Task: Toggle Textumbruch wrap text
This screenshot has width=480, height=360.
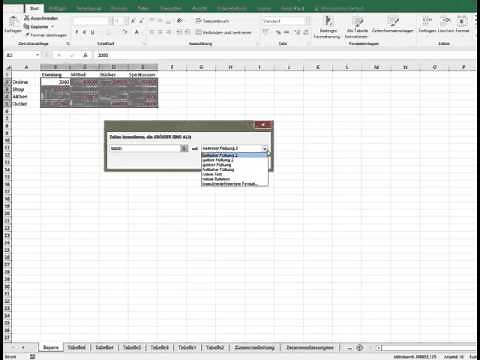Action: (212, 21)
